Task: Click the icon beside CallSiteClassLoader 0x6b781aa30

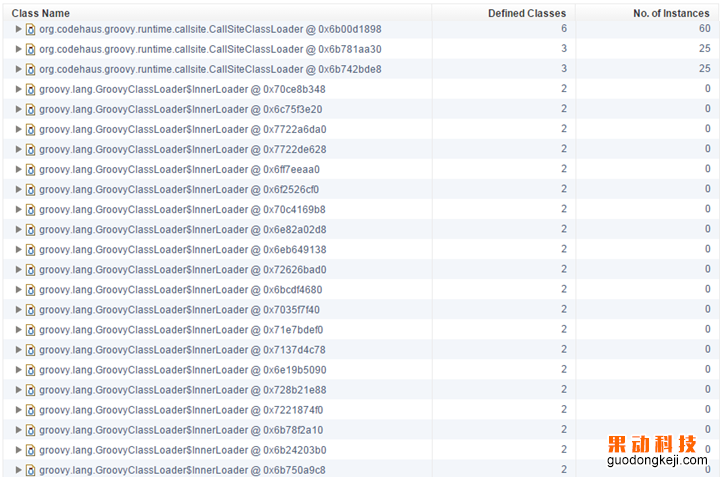Action: tap(30, 49)
